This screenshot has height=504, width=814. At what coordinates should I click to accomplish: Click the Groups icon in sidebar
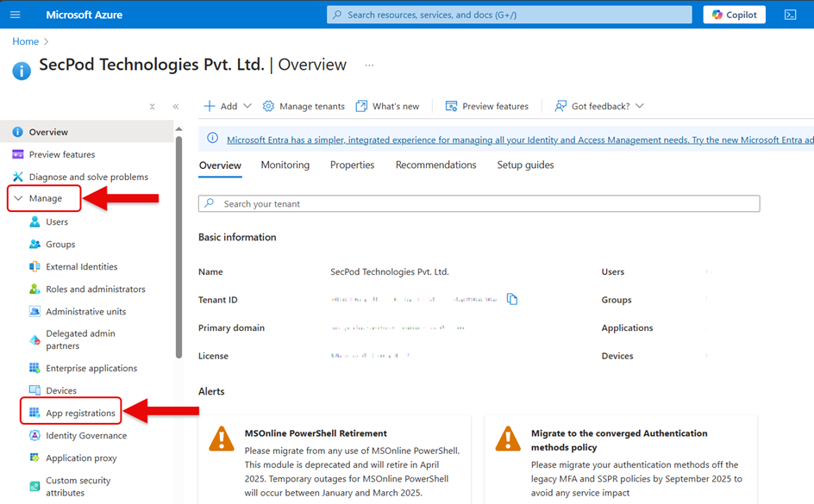(34, 244)
